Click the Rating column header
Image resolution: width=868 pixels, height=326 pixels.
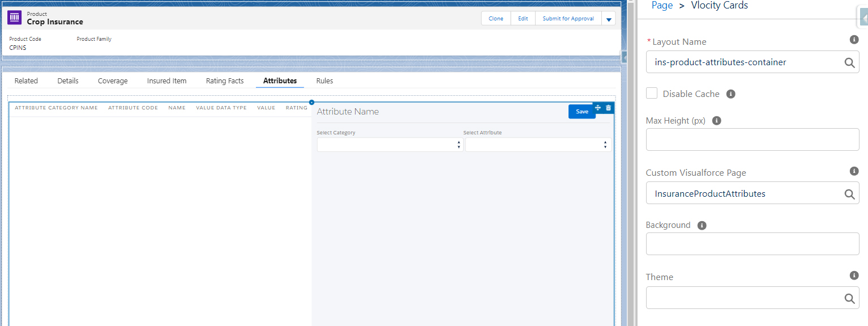[297, 108]
